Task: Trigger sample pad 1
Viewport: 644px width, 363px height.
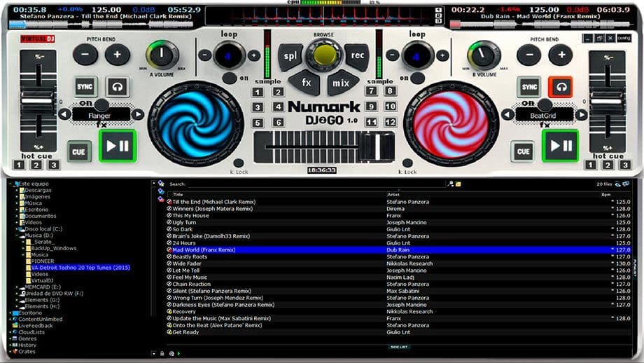Action: [258, 92]
